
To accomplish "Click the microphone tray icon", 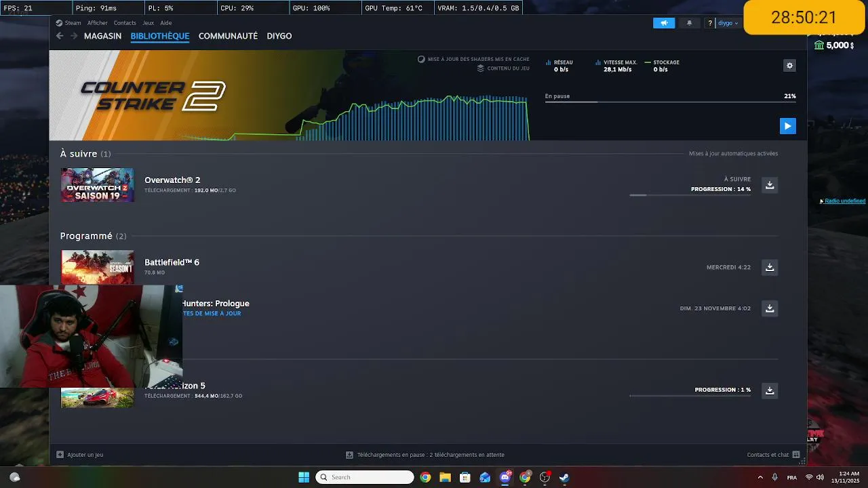I will (774, 477).
